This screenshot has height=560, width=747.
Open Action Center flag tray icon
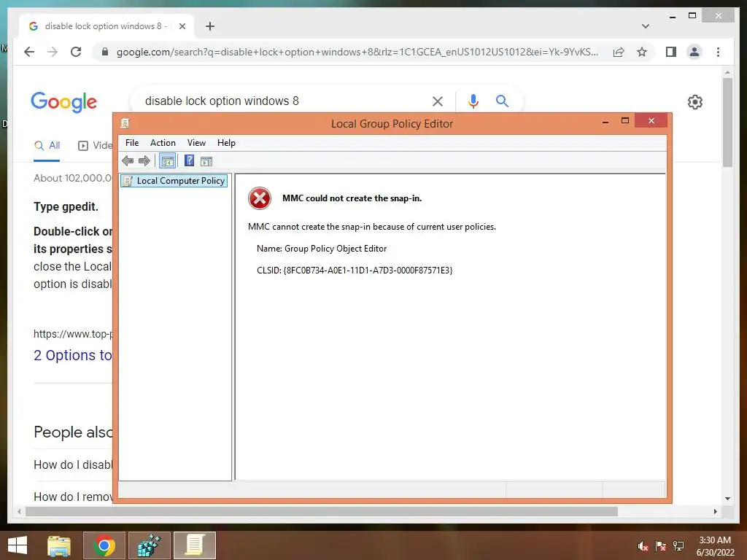[x=661, y=546]
